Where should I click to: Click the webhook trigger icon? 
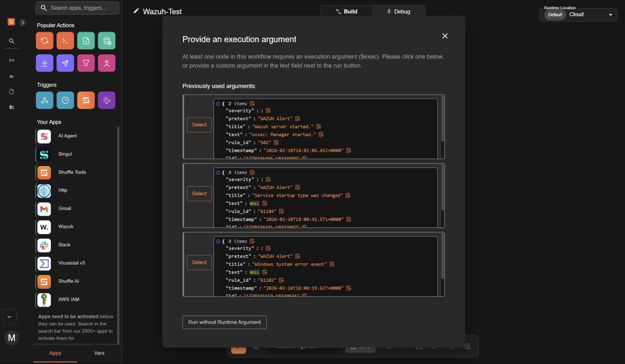(44, 100)
